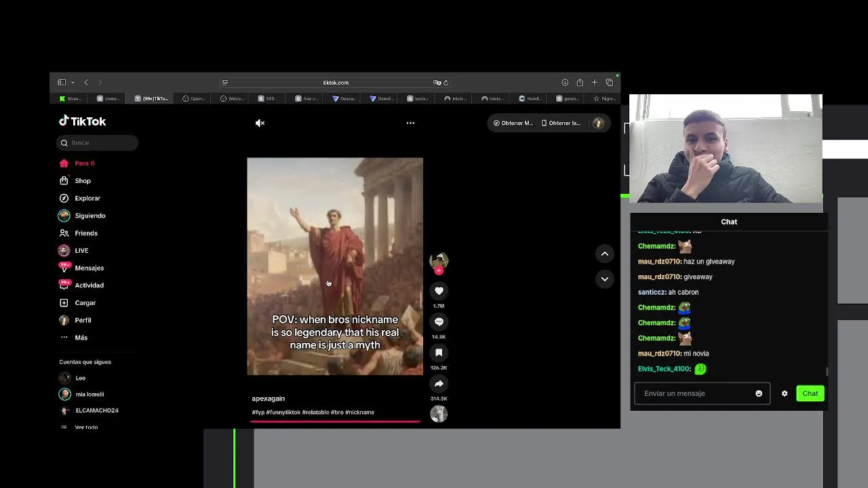Open the profile avatar in top bar

point(598,123)
